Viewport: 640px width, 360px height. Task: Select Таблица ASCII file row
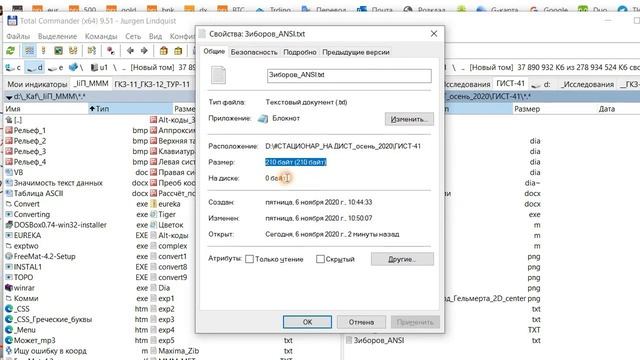click(x=38, y=193)
